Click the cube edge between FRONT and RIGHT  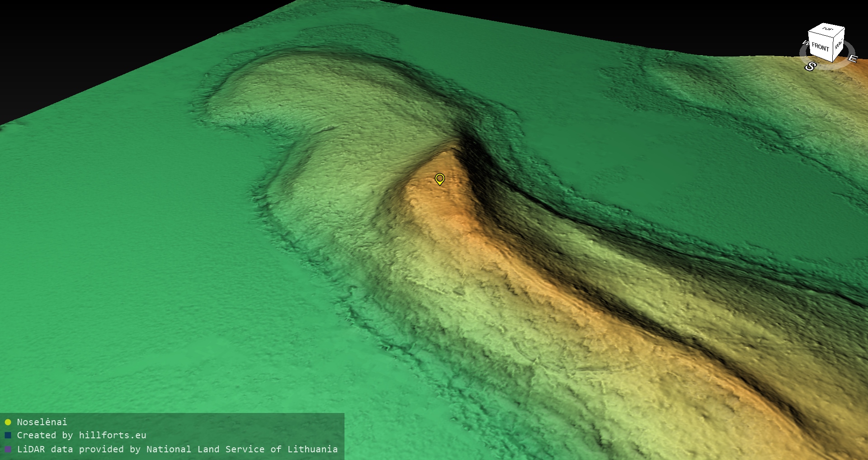click(833, 48)
